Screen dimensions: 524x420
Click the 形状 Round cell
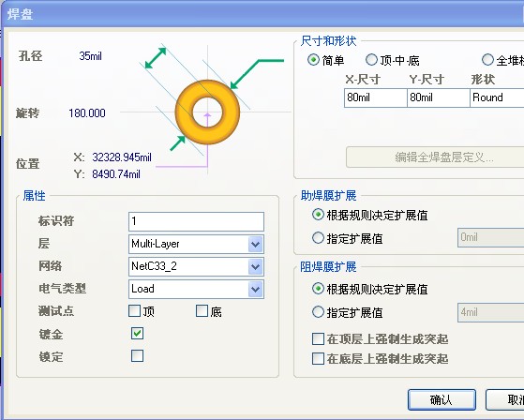497,97
